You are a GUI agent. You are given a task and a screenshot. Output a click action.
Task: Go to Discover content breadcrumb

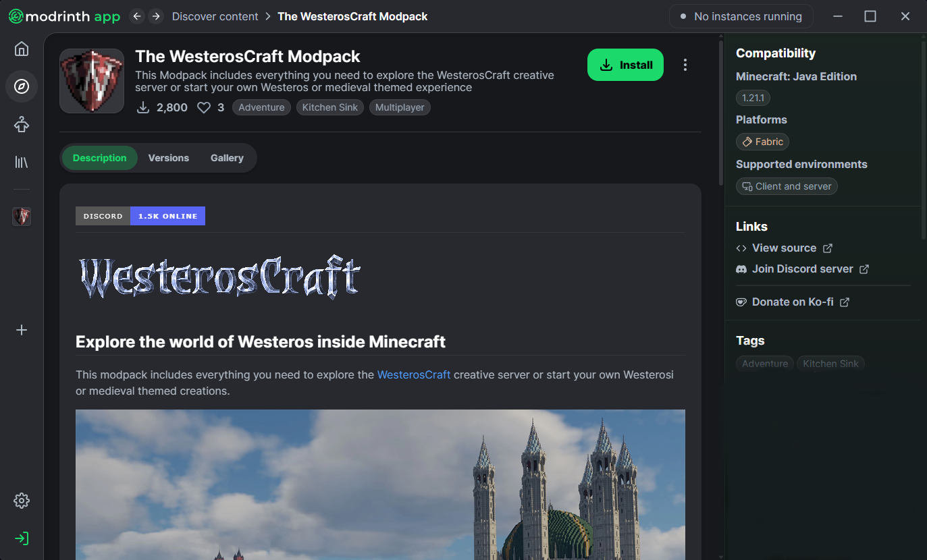click(x=215, y=16)
